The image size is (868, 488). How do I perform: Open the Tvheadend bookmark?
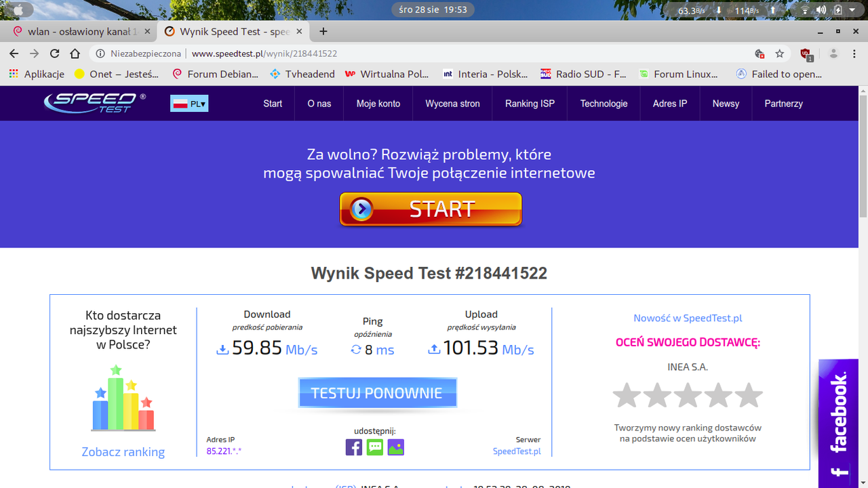pos(302,74)
